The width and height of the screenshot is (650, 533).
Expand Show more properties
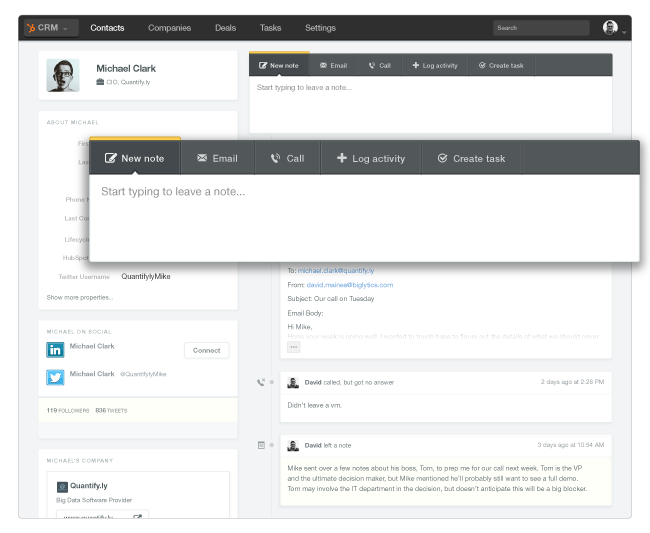pos(80,297)
